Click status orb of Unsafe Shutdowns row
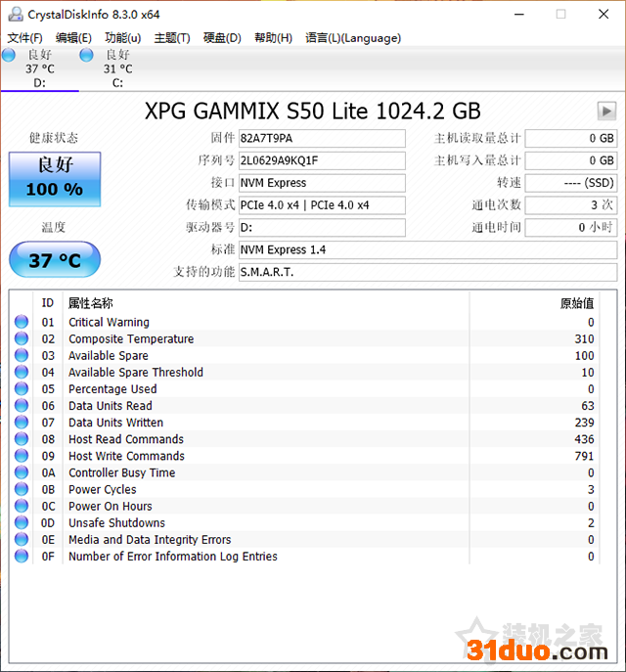The width and height of the screenshot is (626, 672). tap(22, 522)
